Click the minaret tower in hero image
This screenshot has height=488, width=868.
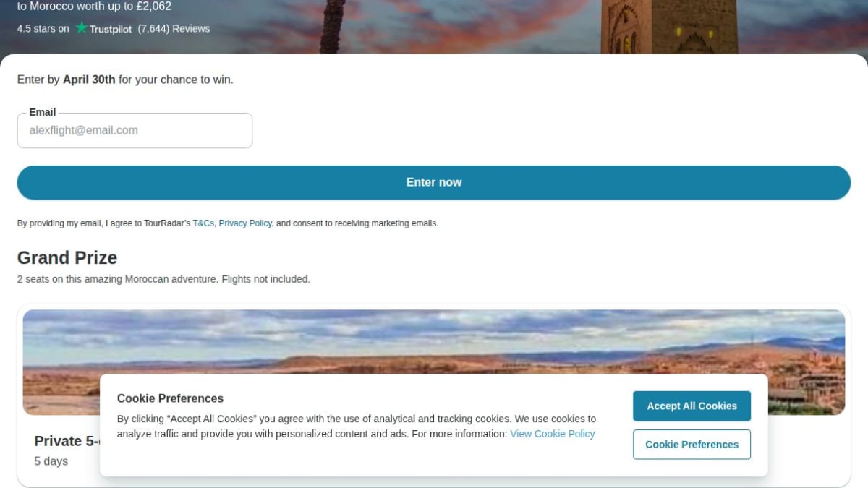[x=669, y=27]
